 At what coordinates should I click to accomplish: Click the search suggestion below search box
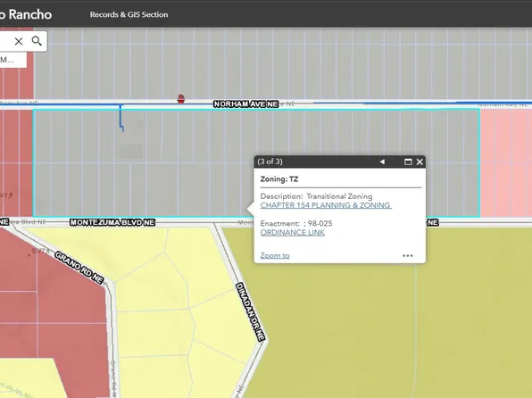pos(12,60)
